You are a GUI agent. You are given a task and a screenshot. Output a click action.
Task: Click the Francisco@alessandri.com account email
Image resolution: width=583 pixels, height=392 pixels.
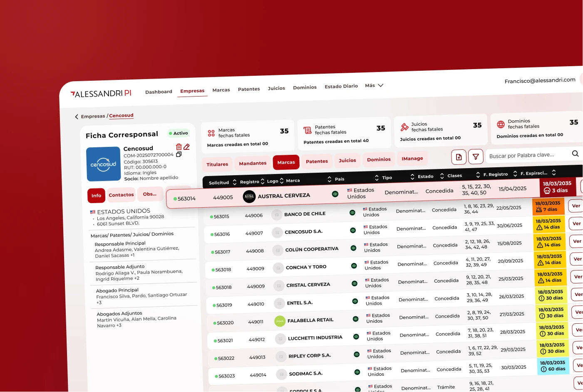pyautogui.click(x=540, y=80)
